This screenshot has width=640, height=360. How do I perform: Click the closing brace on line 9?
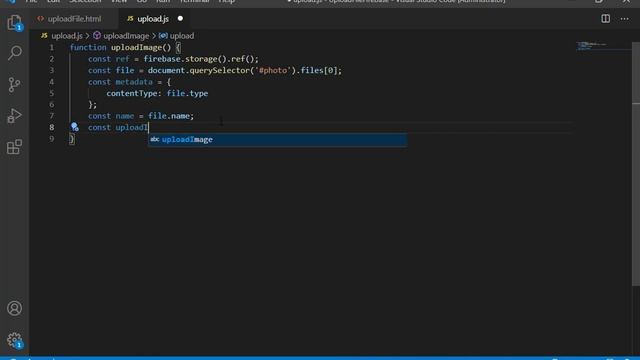[72, 139]
